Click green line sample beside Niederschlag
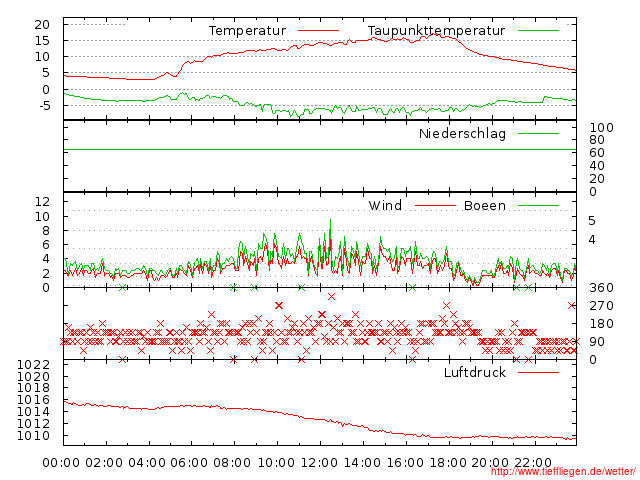 pyautogui.click(x=538, y=133)
